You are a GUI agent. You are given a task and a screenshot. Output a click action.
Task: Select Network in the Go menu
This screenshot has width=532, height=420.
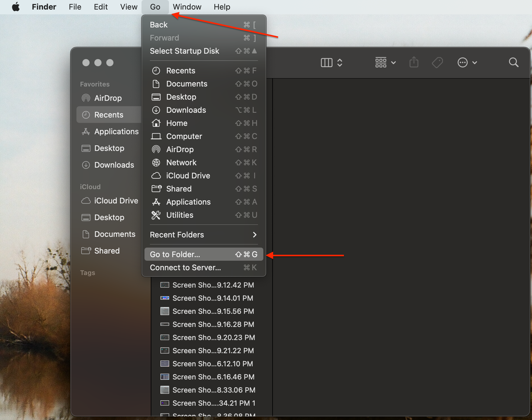tap(204, 163)
